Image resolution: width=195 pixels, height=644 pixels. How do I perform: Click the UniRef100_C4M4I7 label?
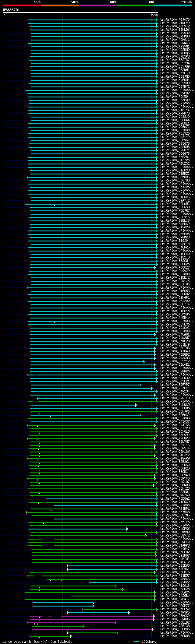(x=175, y=599)
